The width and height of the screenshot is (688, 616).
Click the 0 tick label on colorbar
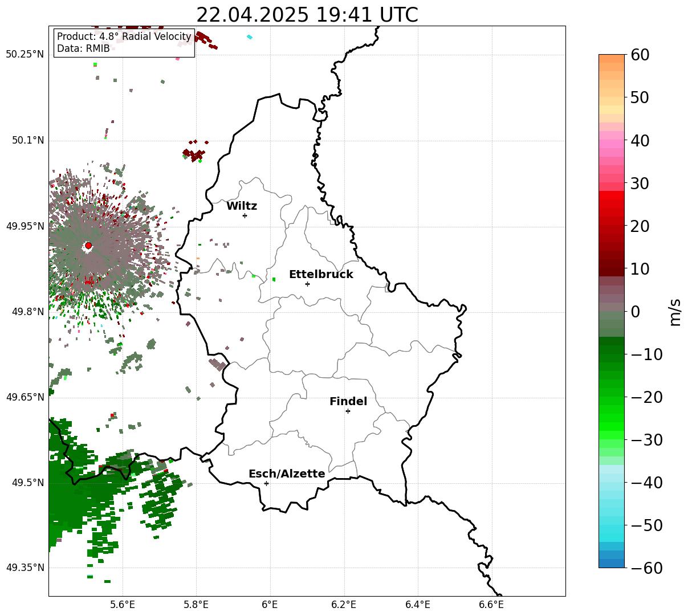pyautogui.click(x=635, y=312)
